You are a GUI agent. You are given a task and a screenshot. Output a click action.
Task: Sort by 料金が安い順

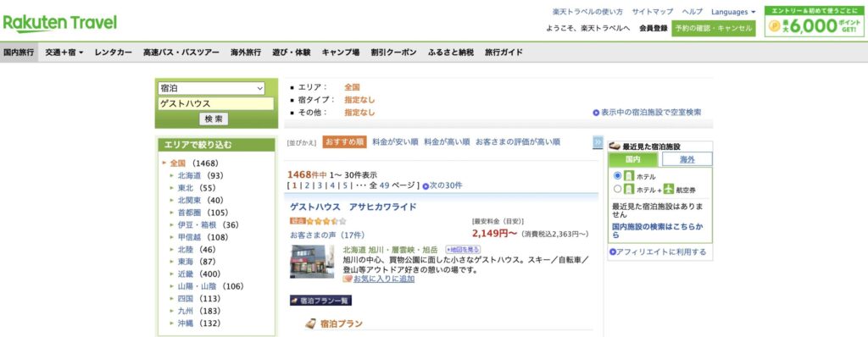point(395,141)
